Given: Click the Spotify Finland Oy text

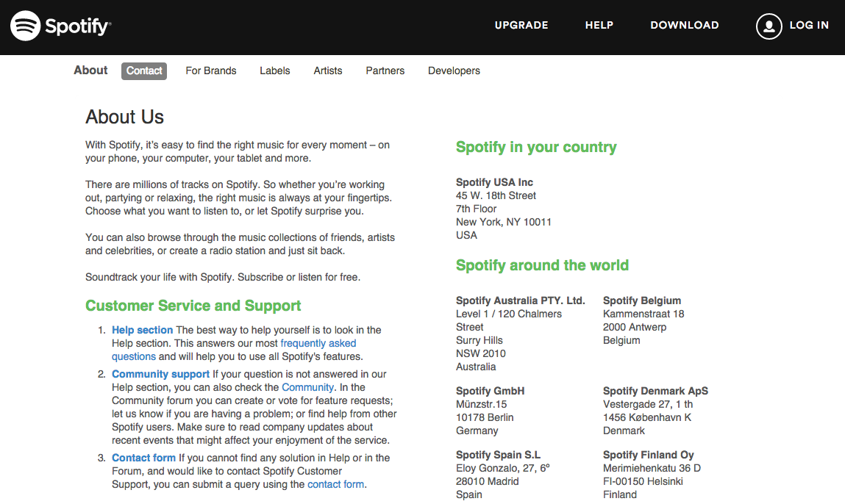Looking at the screenshot, I should (x=649, y=456).
